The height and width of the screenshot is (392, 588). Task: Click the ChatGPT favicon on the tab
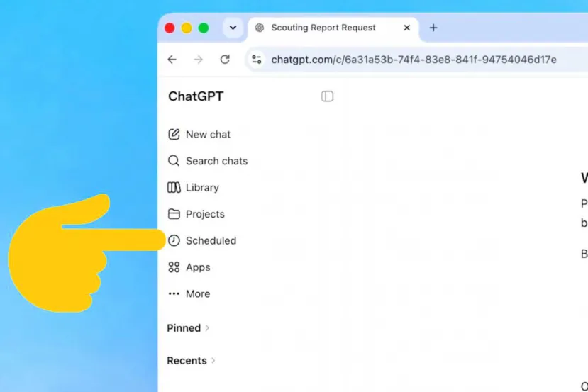(x=260, y=28)
